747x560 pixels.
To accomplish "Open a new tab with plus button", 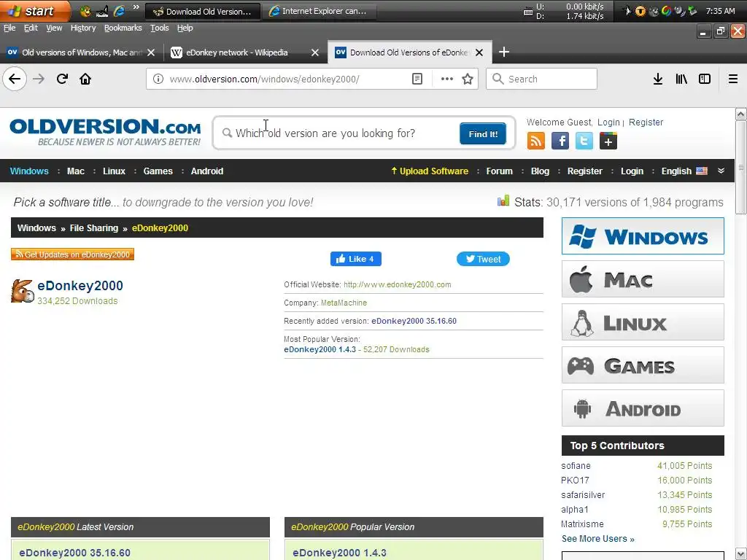I will point(504,52).
